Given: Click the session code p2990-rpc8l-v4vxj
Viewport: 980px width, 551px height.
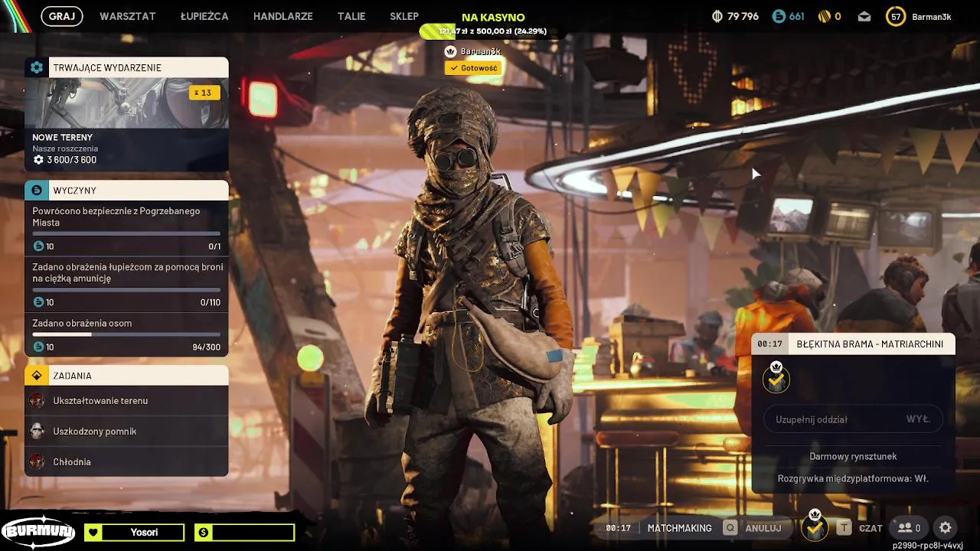Looking at the screenshot, I should [928, 546].
